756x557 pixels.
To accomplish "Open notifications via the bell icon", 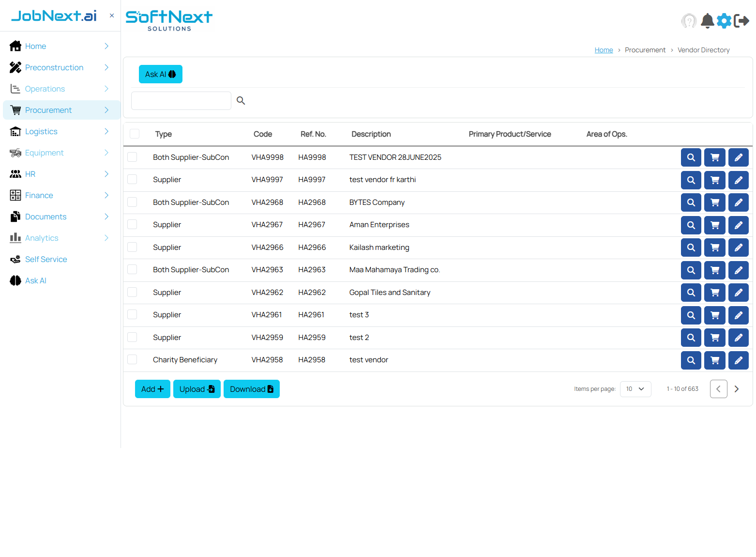I will pyautogui.click(x=707, y=21).
